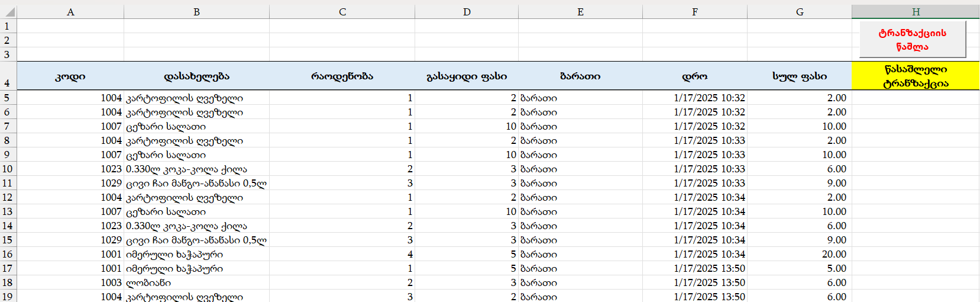The image size is (980, 302).
Task: Click the დასახელება header cell
Action: coord(196,76)
